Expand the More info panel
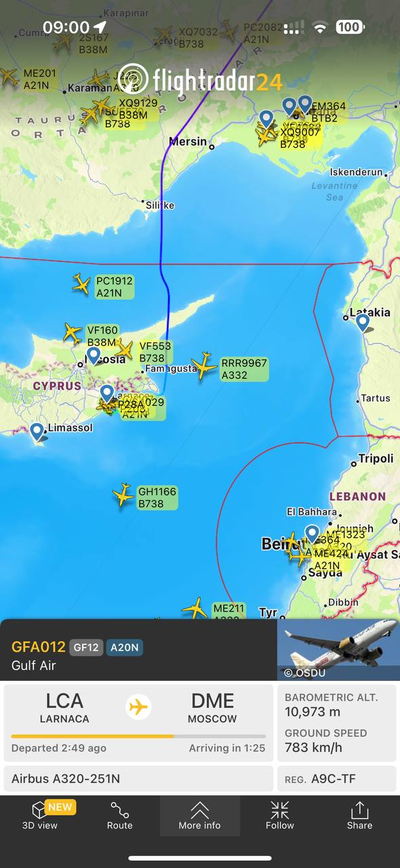 click(x=199, y=816)
